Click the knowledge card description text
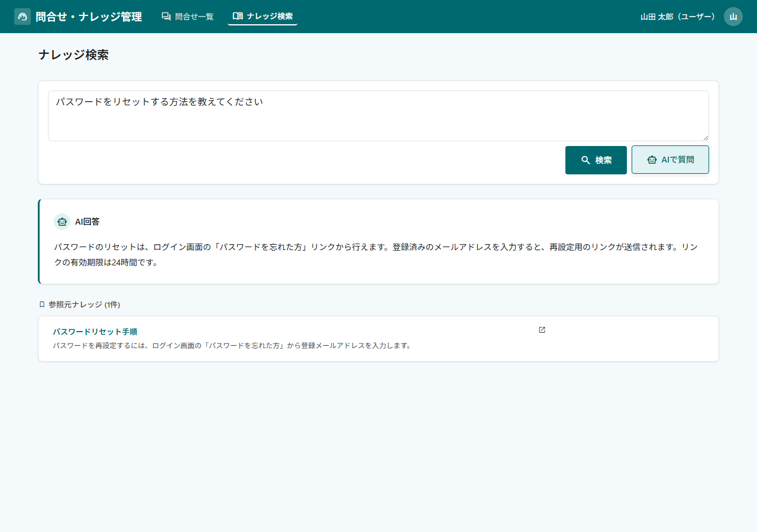The width and height of the screenshot is (757, 532). 232,345
